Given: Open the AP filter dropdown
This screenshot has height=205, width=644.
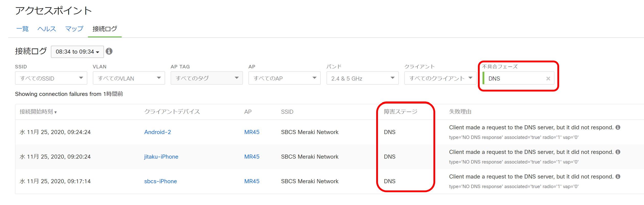Looking at the screenshot, I should tap(284, 78).
